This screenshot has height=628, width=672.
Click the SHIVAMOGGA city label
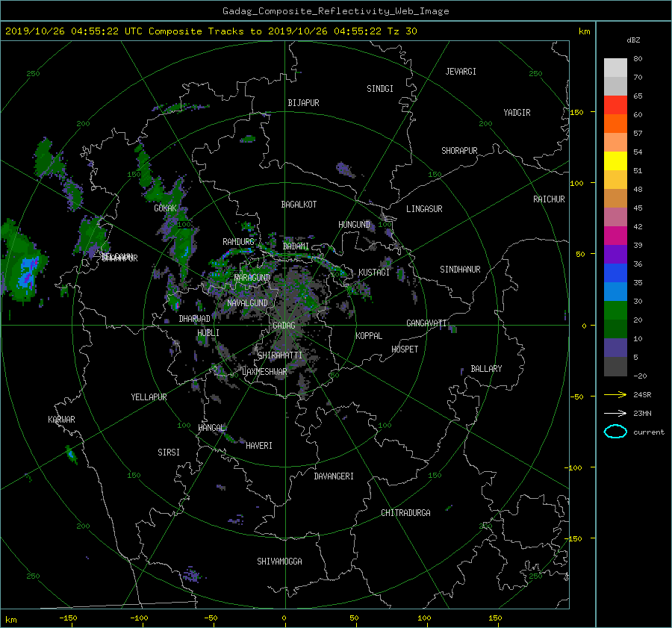pyautogui.click(x=279, y=562)
